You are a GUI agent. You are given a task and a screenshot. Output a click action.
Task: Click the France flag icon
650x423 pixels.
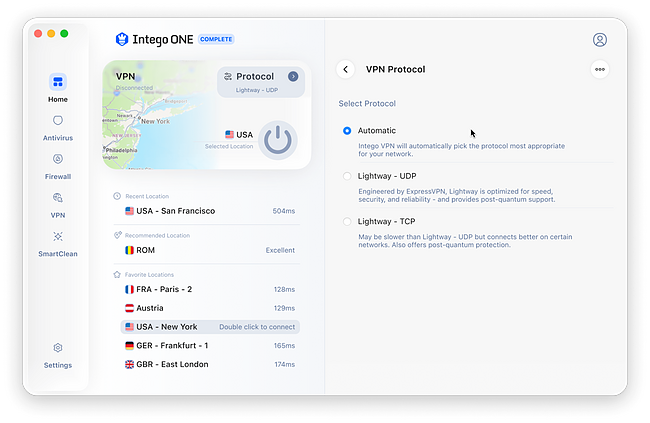point(129,289)
